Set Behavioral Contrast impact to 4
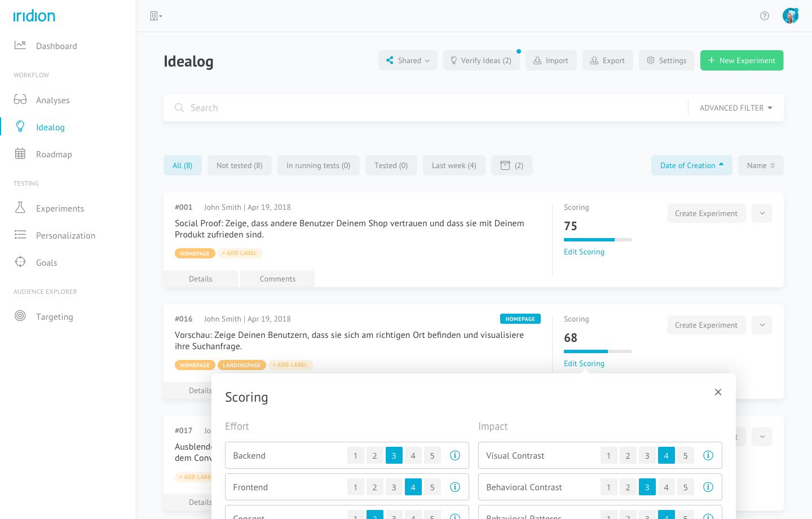Viewport: 812px width, 519px height. [666, 487]
